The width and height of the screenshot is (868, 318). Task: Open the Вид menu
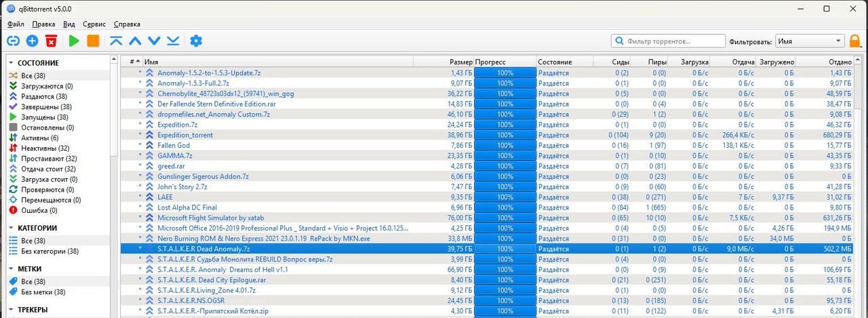coord(69,24)
